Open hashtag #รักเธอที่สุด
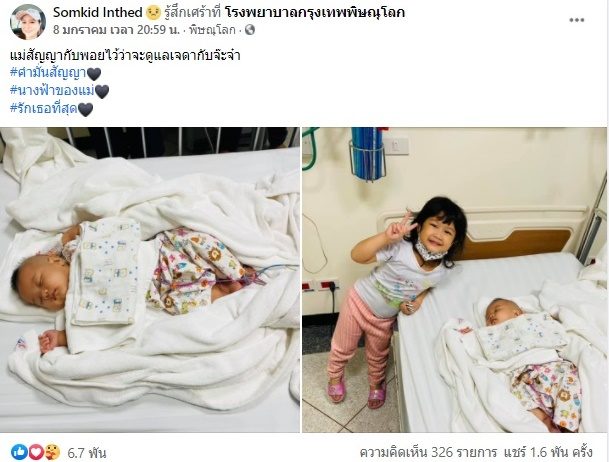609x462 pixels. click(x=44, y=109)
